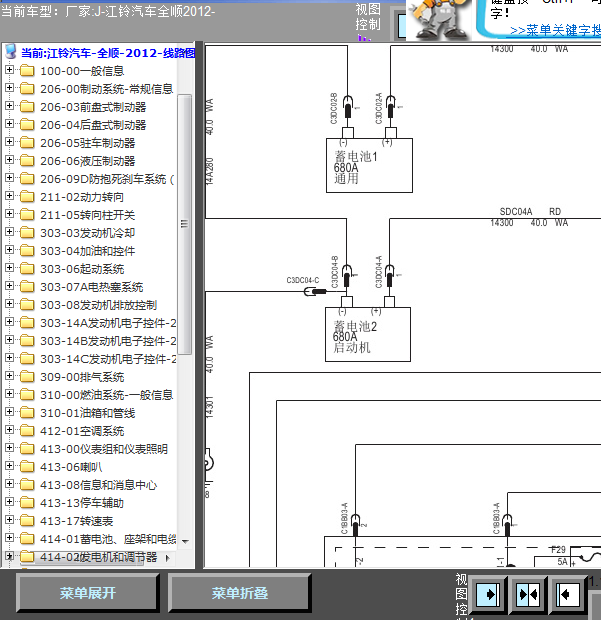Expand the 100-00一般信息 node
The image size is (601, 620).
(x=9, y=70)
